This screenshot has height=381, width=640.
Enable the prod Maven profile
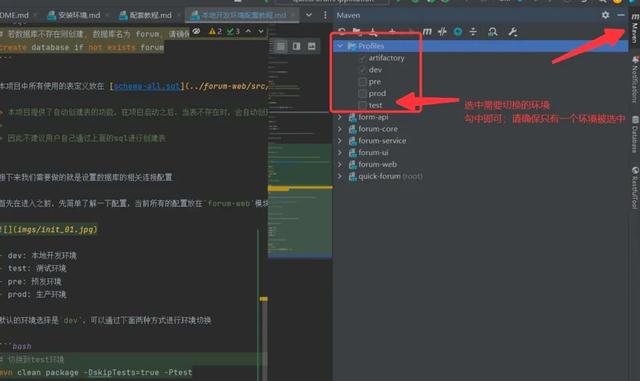(362, 94)
